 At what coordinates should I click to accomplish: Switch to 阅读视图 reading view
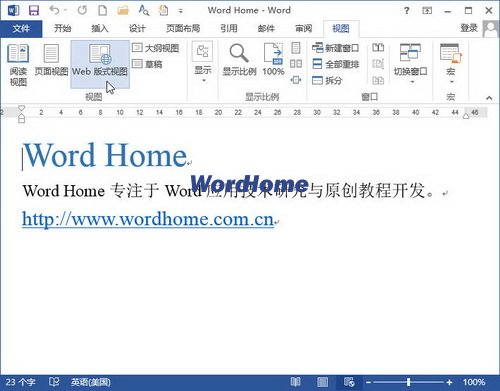pos(18,65)
